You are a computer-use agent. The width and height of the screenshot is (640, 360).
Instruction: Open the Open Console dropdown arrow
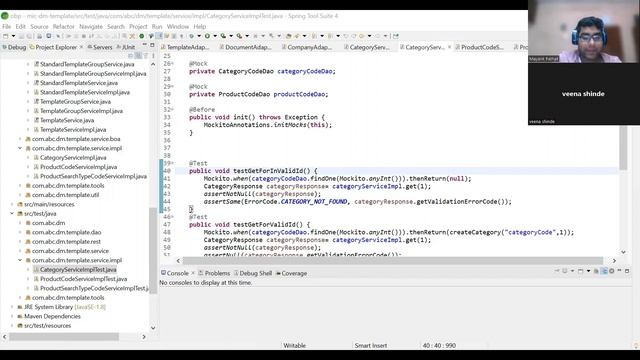click(x=588, y=271)
